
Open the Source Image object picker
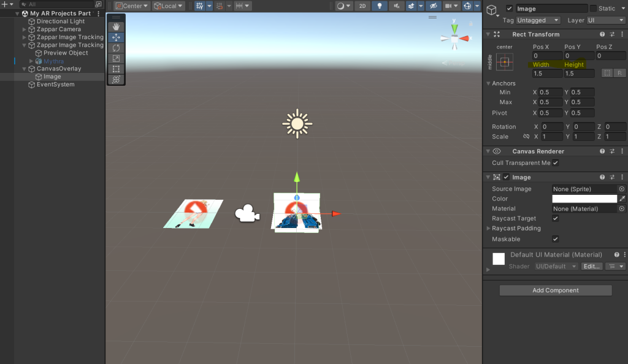pyautogui.click(x=621, y=189)
